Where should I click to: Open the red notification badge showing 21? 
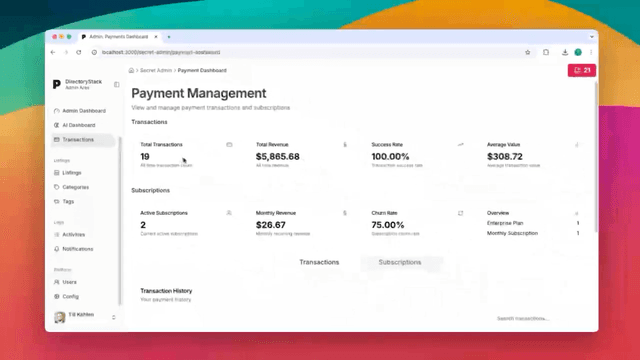pos(582,70)
